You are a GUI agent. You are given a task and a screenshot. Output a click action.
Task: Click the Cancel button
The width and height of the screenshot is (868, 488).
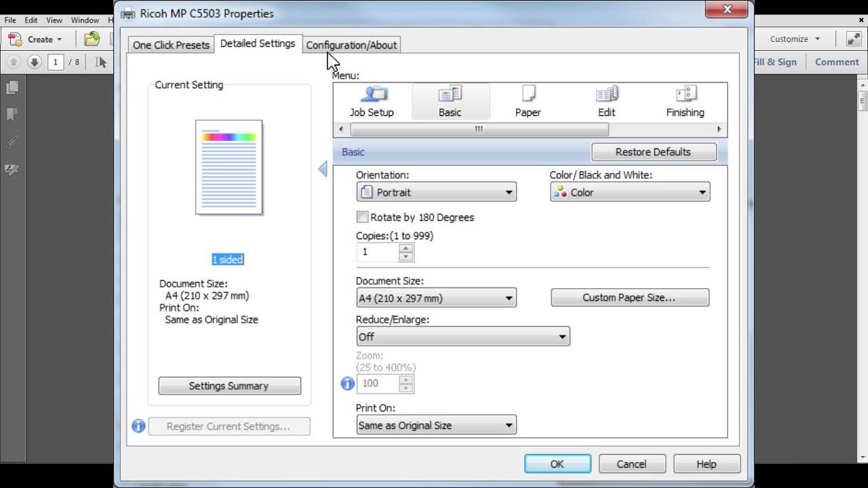[x=631, y=464]
